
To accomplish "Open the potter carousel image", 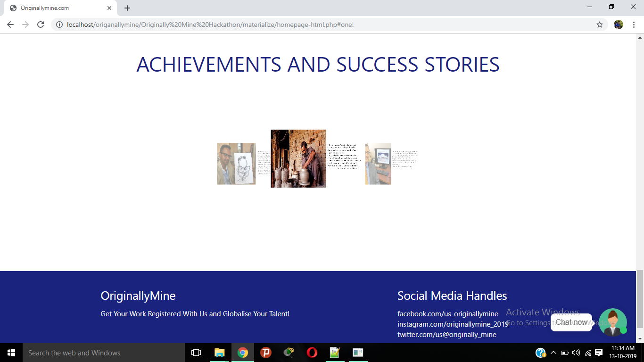I will coord(298,158).
